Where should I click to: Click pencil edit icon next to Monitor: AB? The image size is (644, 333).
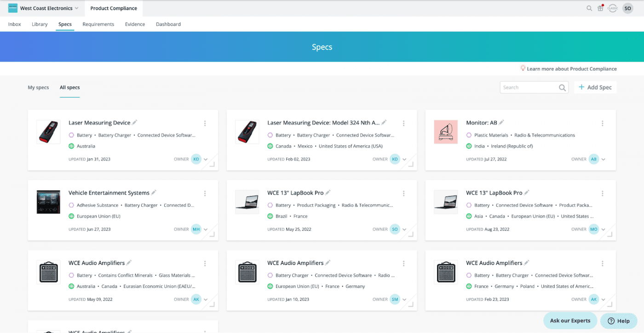(502, 122)
